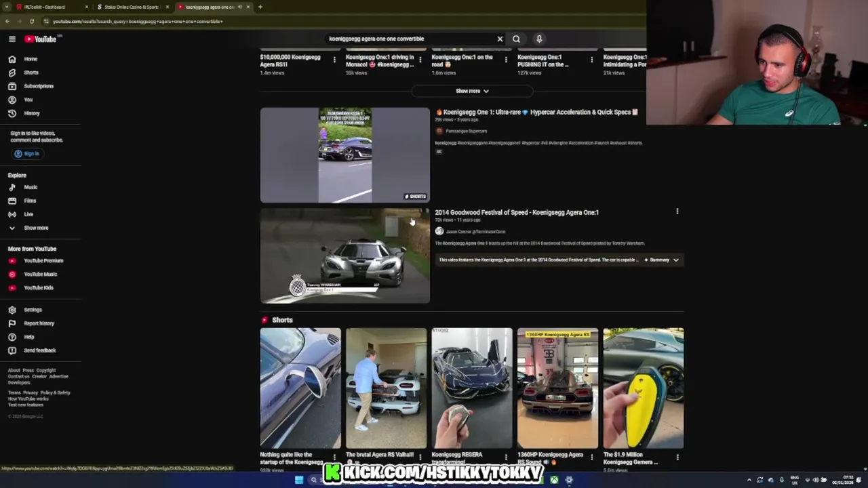Click the browser back arrow
This screenshot has height=488, width=868.
(x=7, y=21)
